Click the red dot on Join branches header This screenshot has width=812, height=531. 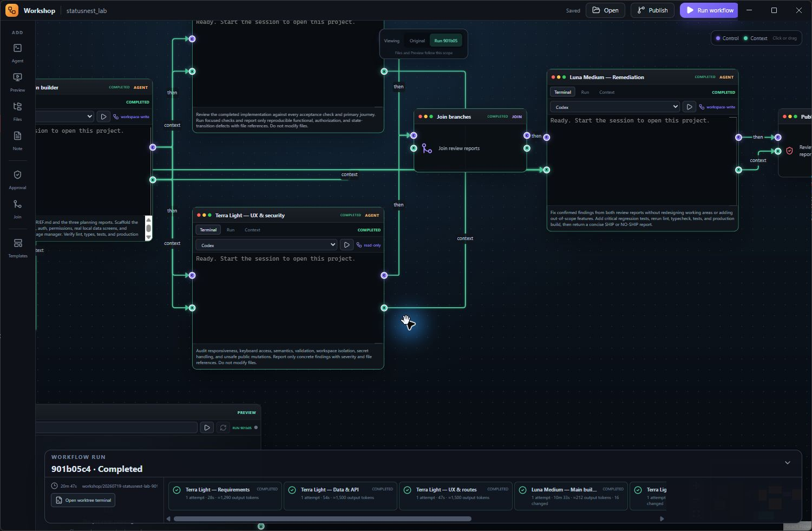pos(420,116)
